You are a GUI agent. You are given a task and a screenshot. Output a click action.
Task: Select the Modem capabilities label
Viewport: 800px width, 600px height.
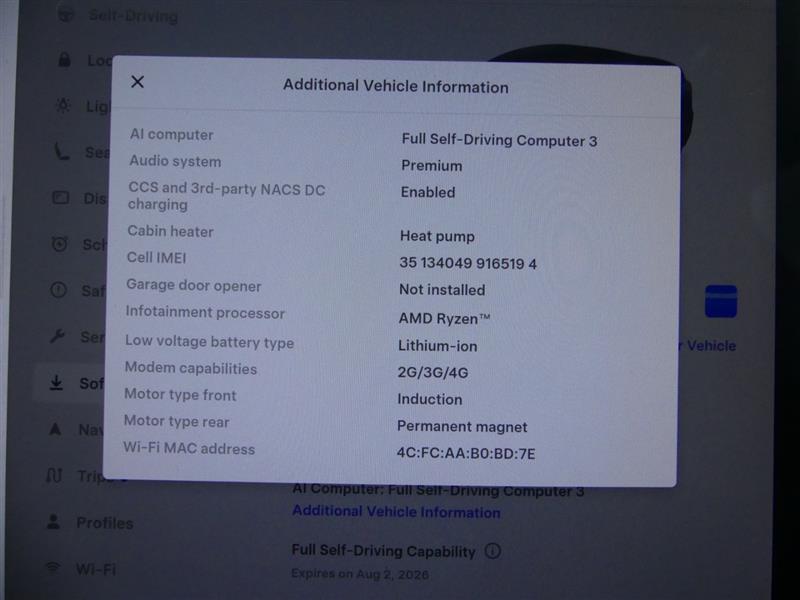tap(191, 368)
